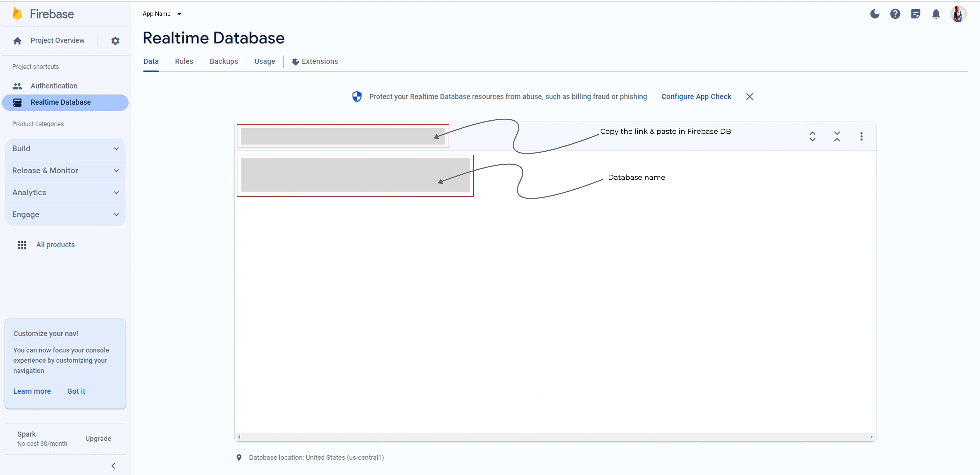
Task: Switch to the Data tab
Action: [x=151, y=62]
